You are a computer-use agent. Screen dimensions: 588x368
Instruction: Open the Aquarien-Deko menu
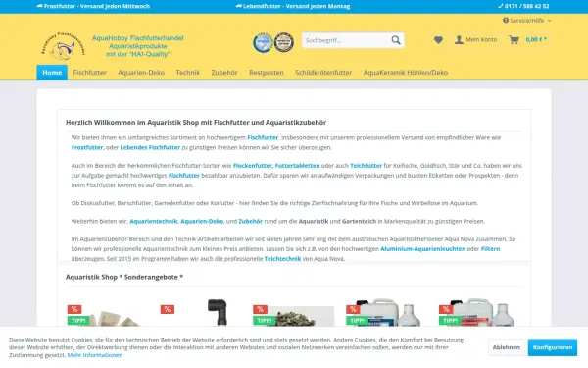tap(141, 73)
